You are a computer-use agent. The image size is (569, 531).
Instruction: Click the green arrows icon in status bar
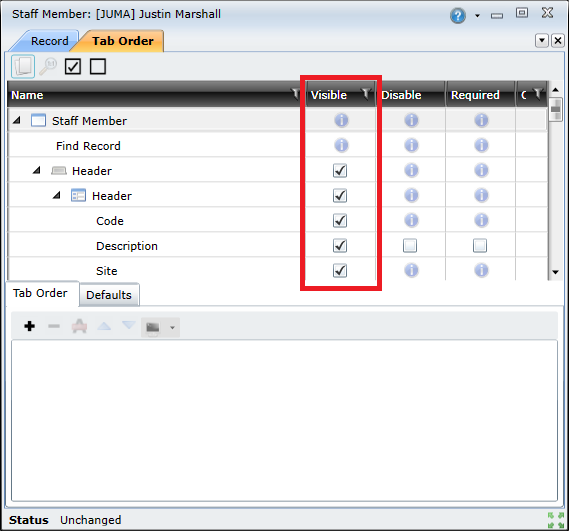pos(556,520)
